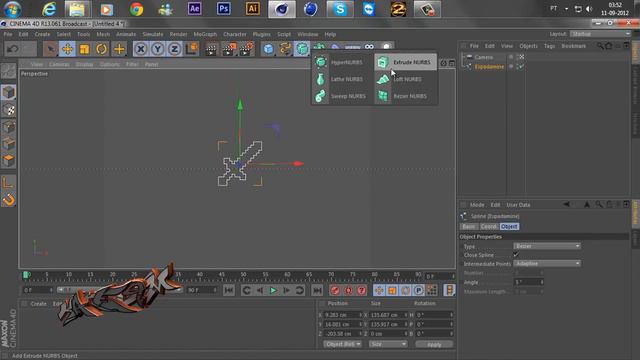
Task: Open the Object (Rel) coordinate dropdown
Action: (342, 344)
